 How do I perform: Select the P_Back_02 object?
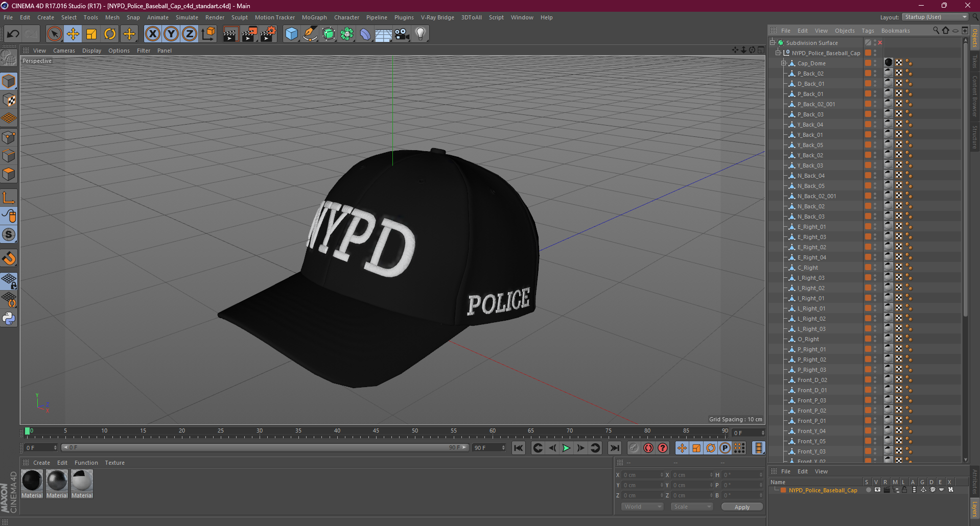click(x=810, y=74)
